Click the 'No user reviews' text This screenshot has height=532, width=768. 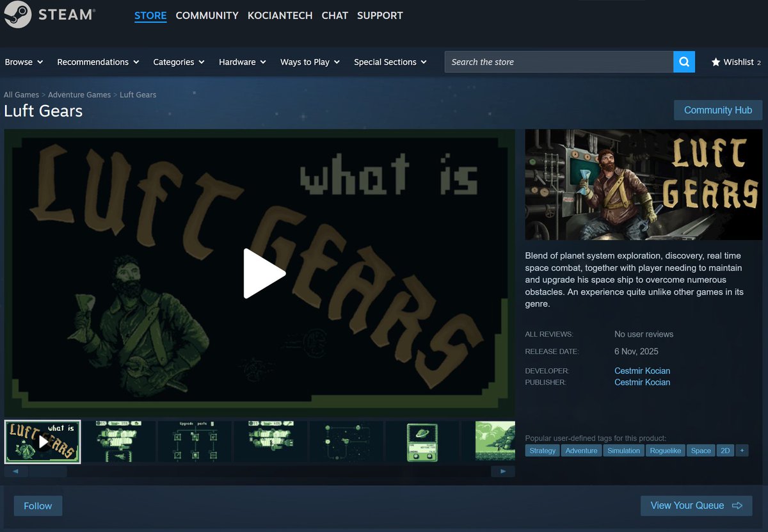pyautogui.click(x=644, y=334)
